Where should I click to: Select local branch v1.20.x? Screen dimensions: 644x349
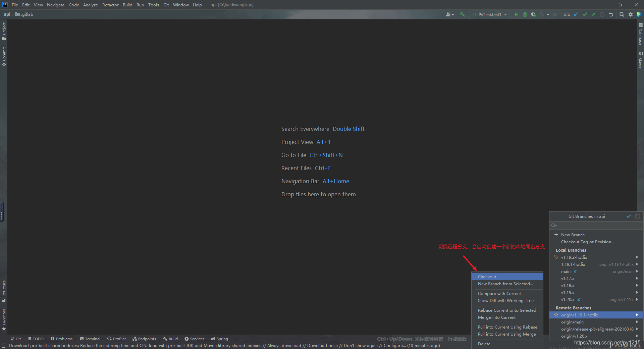click(596, 299)
